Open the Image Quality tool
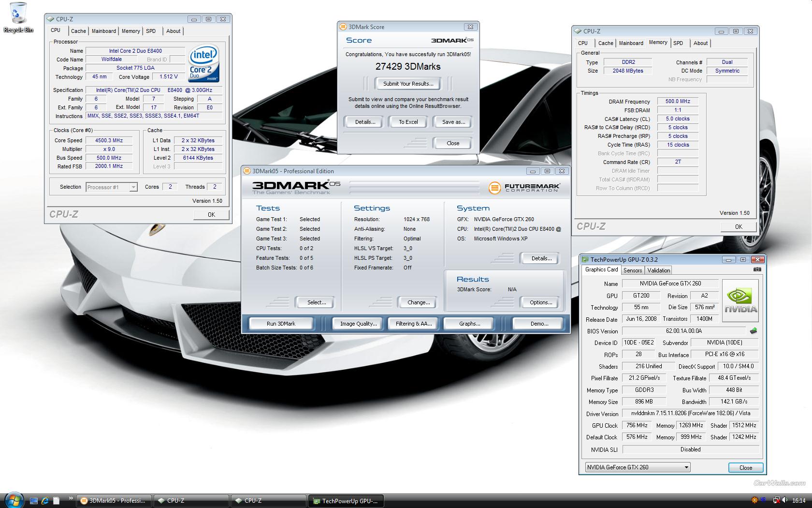 point(358,324)
